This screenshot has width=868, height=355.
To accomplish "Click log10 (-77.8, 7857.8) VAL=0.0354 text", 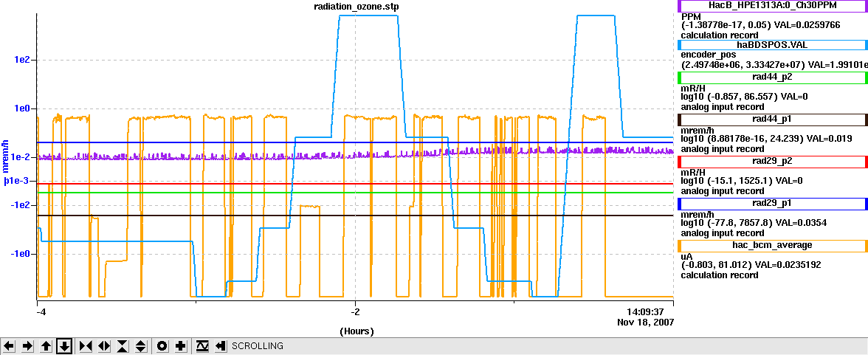I will pos(753,223).
